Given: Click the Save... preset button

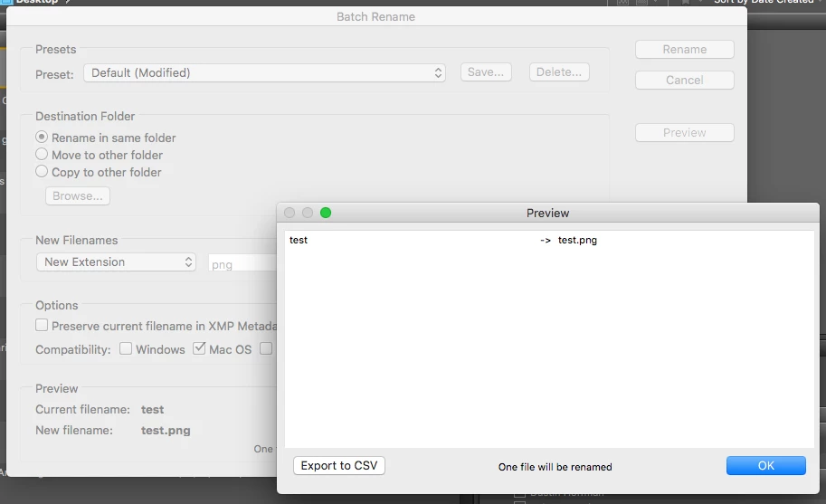Looking at the screenshot, I should (486, 72).
